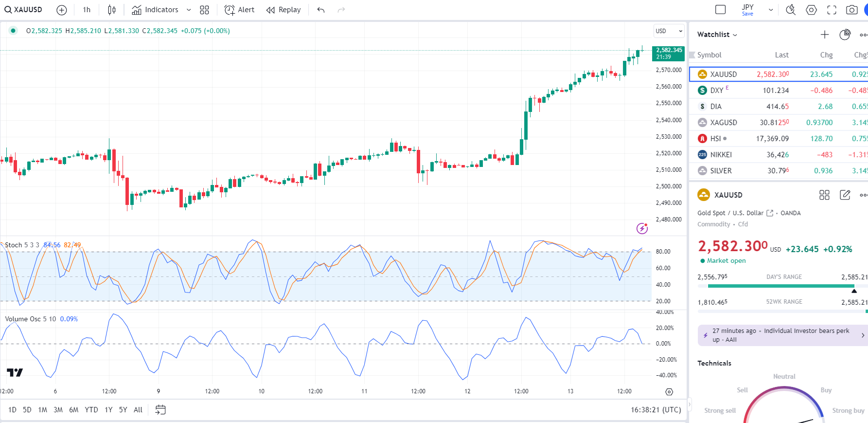Open the USD currency dropdown on the price scale
The width and height of the screenshot is (868, 423).
[x=669, y=31]
